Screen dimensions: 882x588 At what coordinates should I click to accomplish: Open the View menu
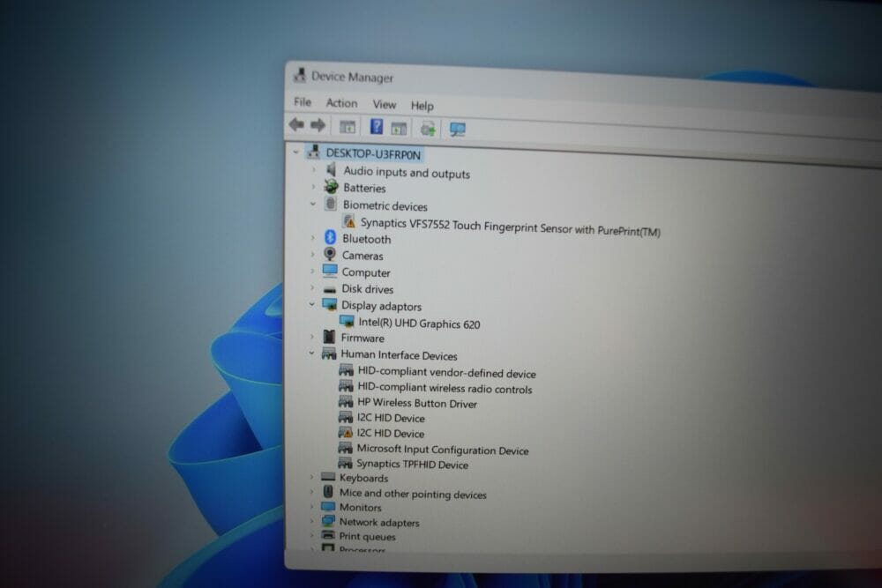coord(385,104)
